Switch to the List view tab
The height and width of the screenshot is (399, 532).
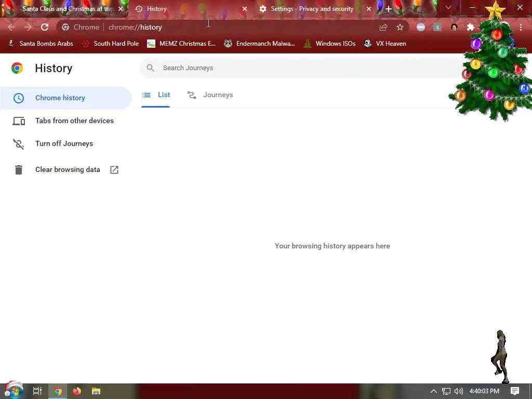pos(156,95)
